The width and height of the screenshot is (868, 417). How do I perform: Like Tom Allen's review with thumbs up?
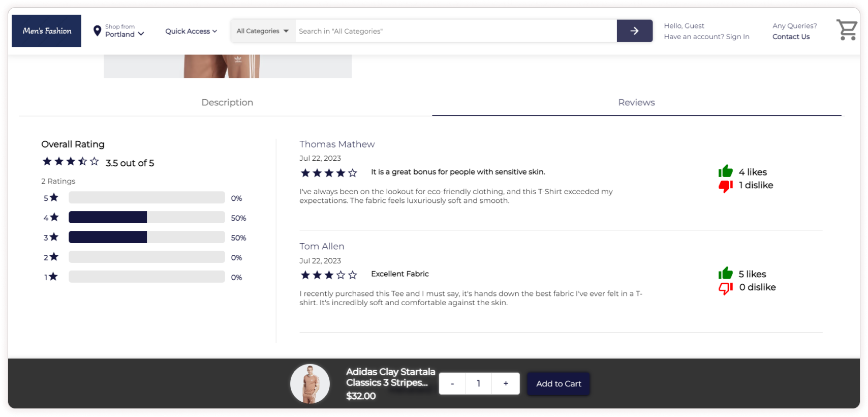point(725,274)
